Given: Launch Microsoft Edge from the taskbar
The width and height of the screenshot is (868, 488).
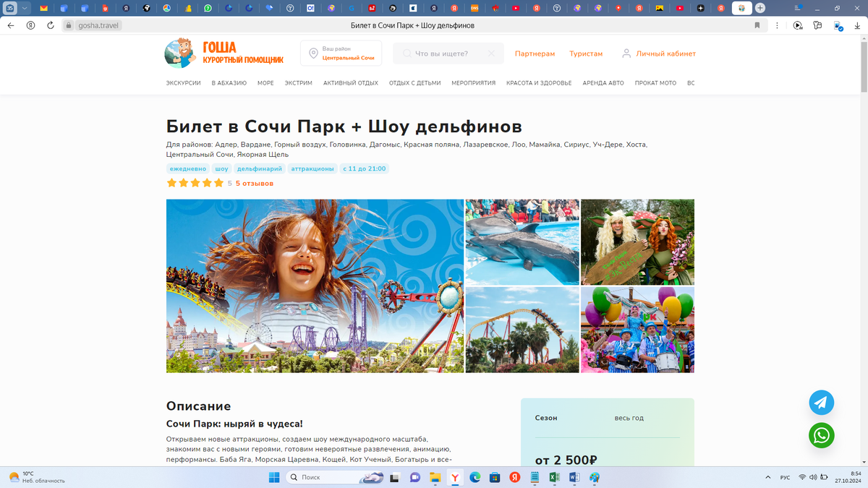Looking at the screenshot, I should [x=475, y=477].
